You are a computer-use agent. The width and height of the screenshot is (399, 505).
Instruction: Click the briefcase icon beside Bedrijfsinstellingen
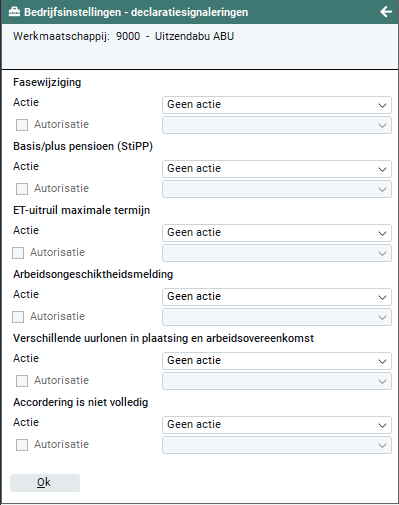coord(14,12)
